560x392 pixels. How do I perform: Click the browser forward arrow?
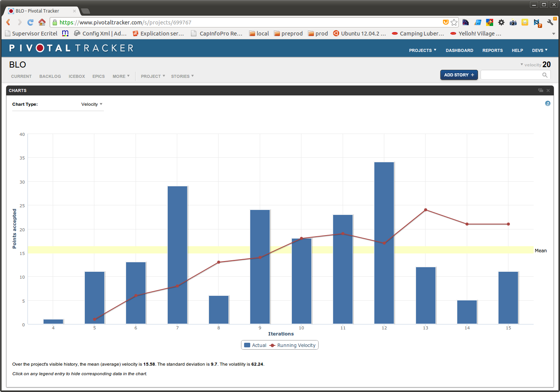click(x=19, y=22)
